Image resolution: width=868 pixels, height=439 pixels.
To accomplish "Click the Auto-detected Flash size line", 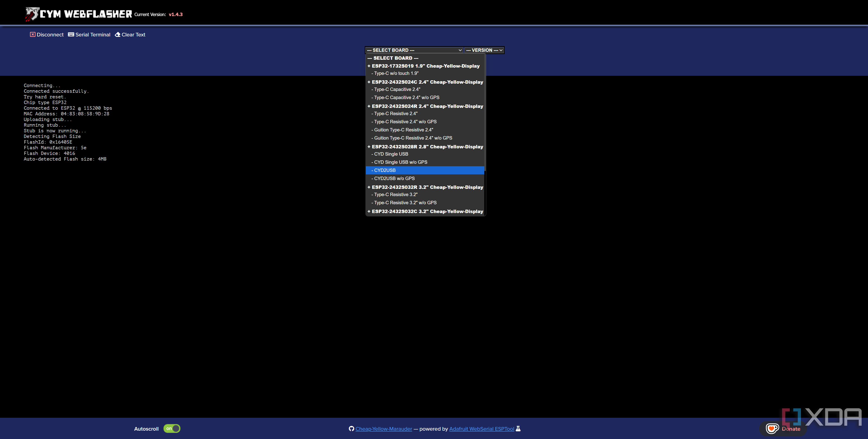I will click(x=65, y=159).
